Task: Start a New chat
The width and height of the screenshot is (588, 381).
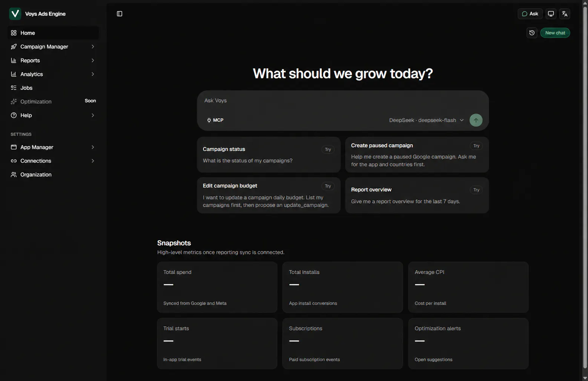Action: (x=555, y=33)
